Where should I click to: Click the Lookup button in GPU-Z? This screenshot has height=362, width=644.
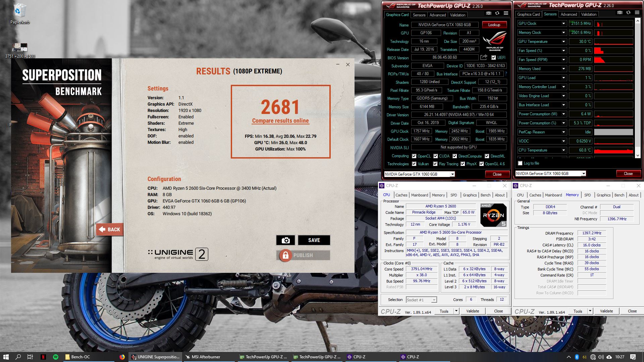494,25
